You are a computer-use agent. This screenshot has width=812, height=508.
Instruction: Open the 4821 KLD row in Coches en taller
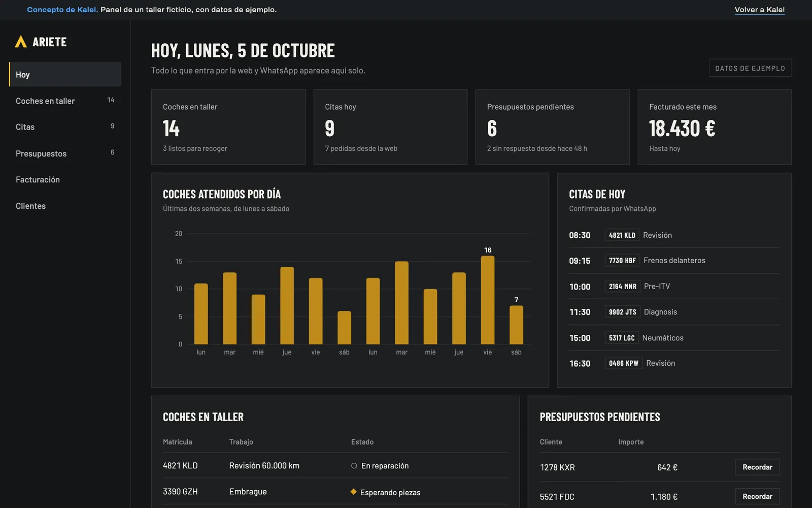click(x=335, y=466)
